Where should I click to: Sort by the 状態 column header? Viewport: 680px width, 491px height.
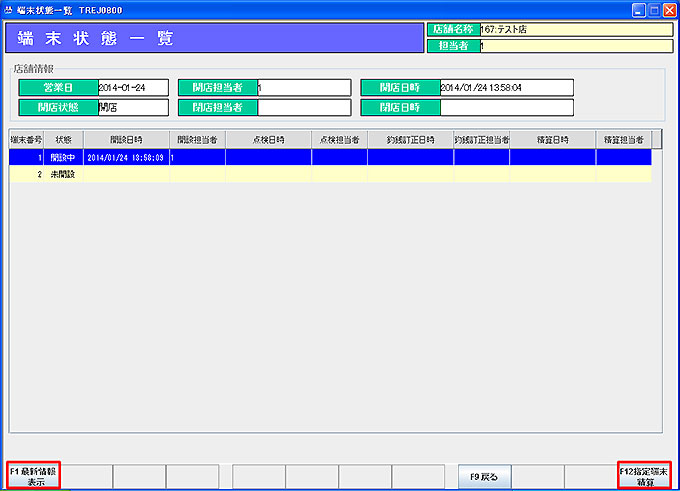tap(64, 140)
